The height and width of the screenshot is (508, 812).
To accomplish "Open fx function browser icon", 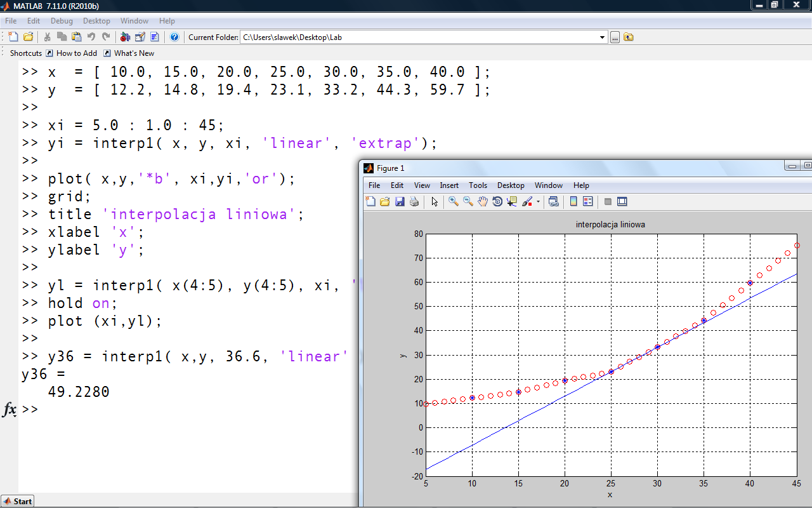I will [x=10, y=410].
